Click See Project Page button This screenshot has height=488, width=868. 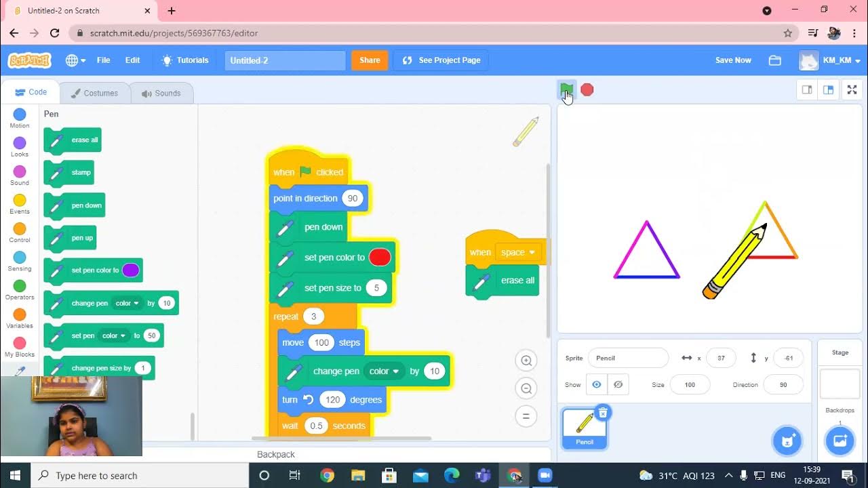[441, 60]
